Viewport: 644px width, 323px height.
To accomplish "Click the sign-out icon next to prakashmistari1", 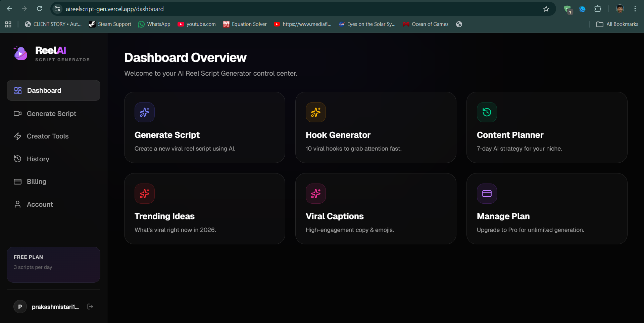I will [90, 306].
